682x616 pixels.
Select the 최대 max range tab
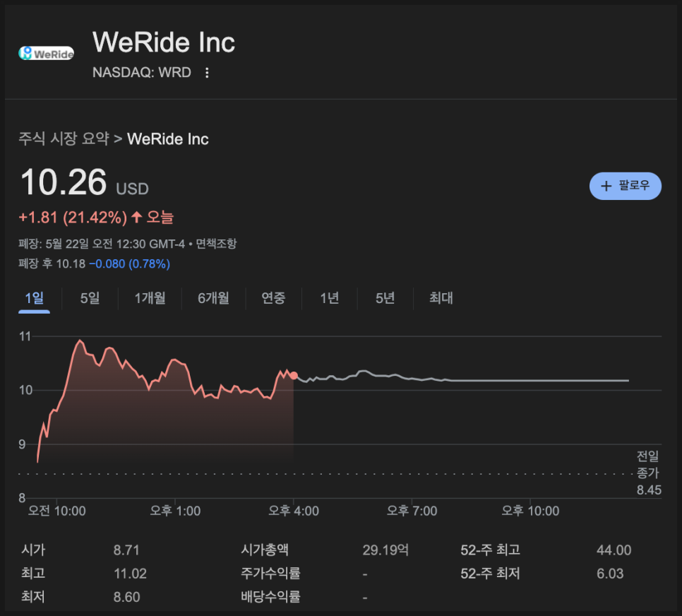[x=441, y=298]
